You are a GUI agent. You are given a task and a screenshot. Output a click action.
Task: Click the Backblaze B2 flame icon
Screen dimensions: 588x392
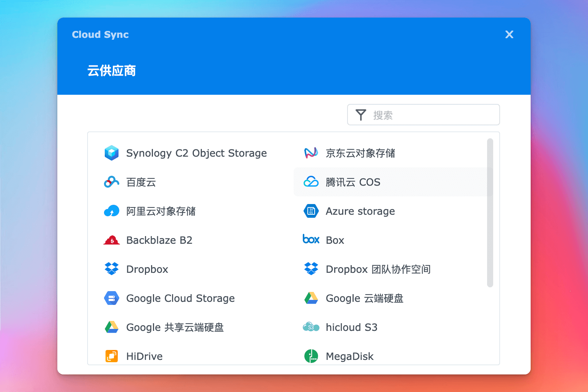[x=112, y=240]
